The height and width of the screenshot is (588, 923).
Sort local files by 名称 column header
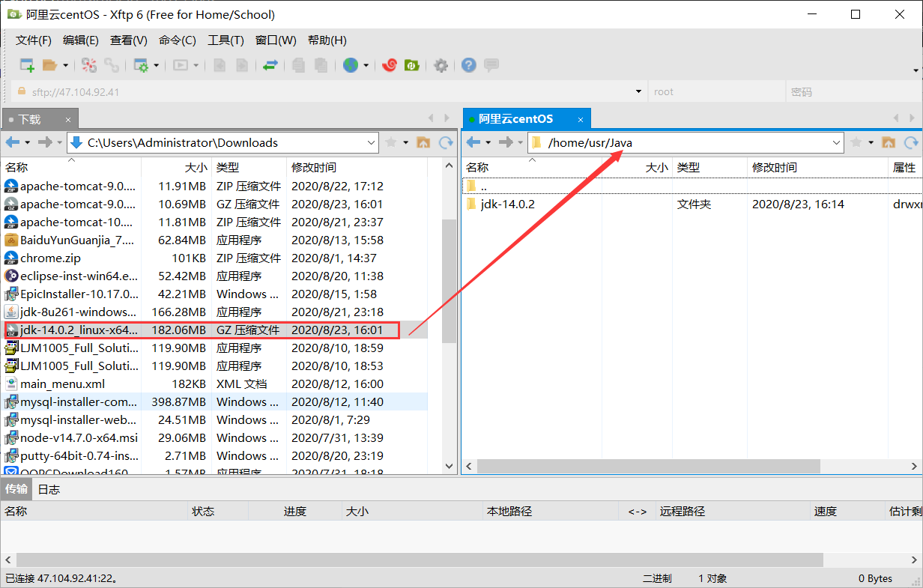point(70,167)
